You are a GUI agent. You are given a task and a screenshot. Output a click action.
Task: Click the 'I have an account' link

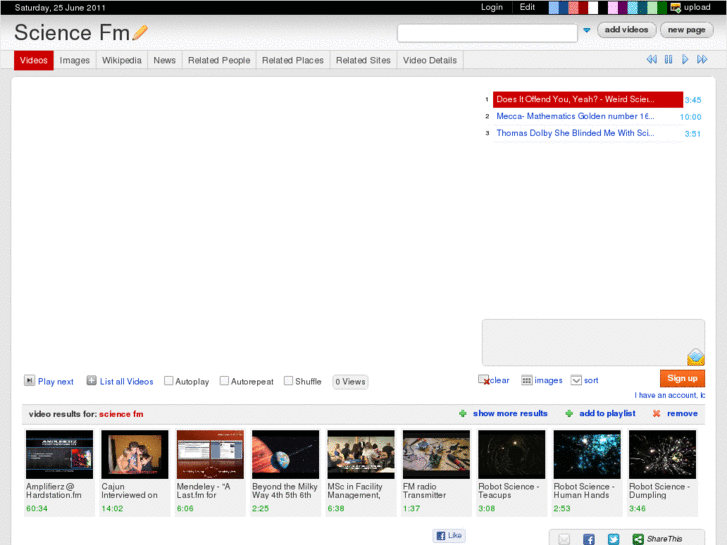[670, 395]
